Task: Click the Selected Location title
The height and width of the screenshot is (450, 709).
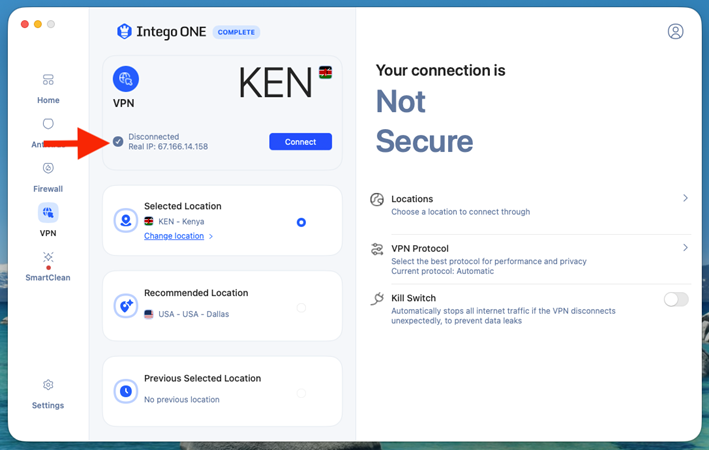Action: 183,206
